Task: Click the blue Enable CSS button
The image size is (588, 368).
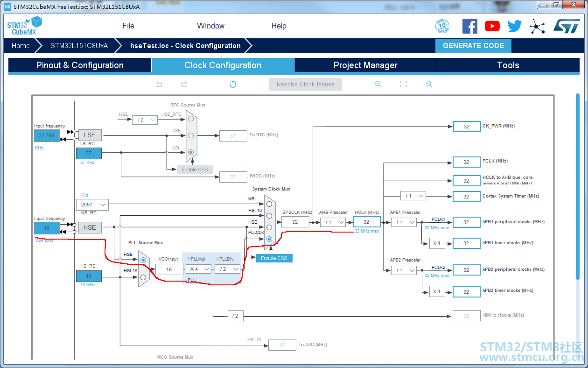Action: (274, 258)
